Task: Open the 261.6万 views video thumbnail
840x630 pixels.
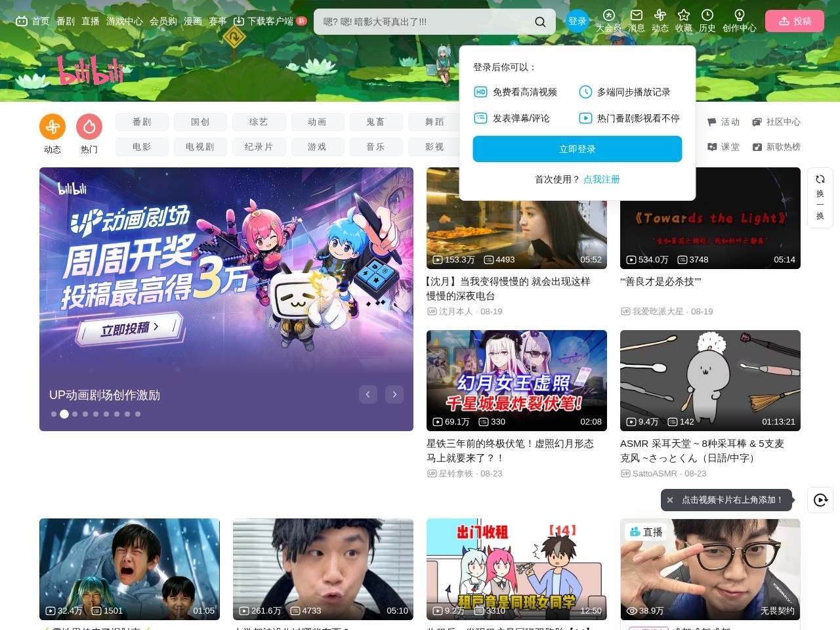Action: [323, 569]
